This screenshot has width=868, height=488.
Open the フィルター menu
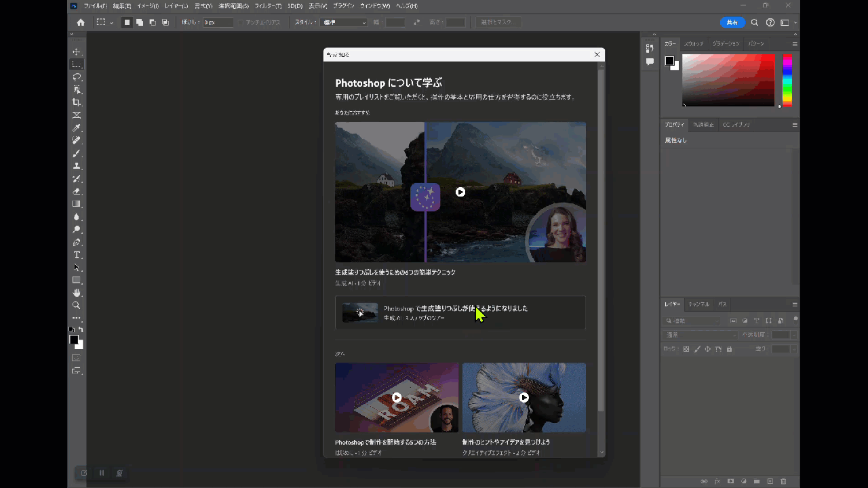point(268,6)
